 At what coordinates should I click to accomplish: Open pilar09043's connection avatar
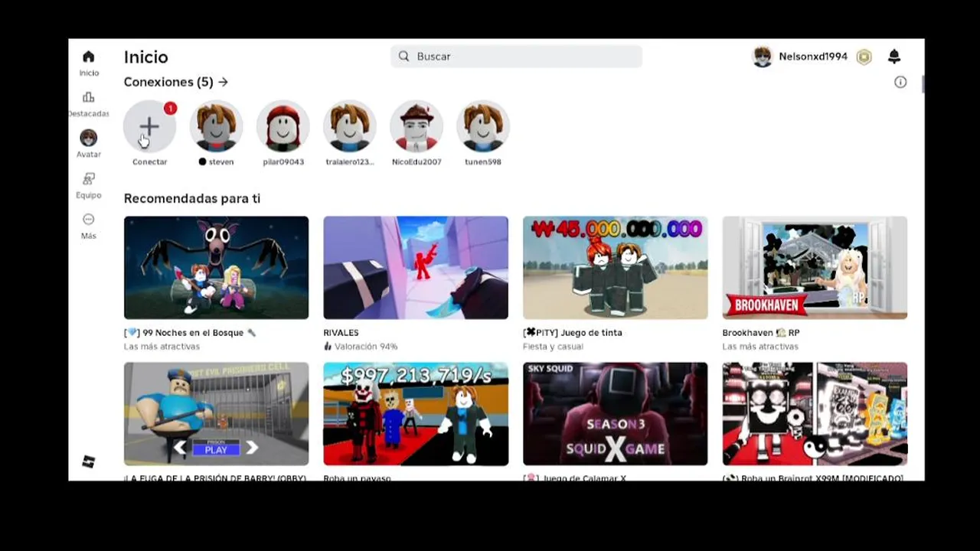point(283,126)
